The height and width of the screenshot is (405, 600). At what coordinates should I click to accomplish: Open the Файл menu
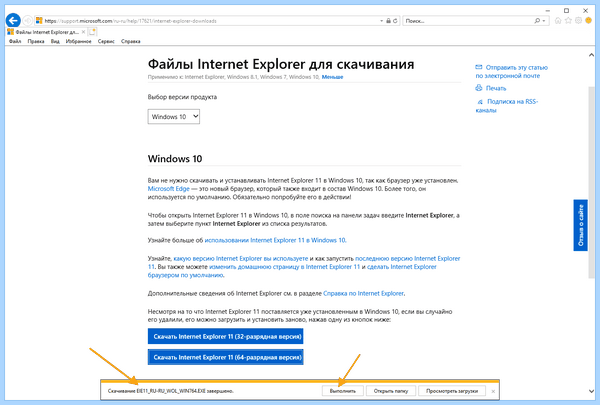[15, 41]
